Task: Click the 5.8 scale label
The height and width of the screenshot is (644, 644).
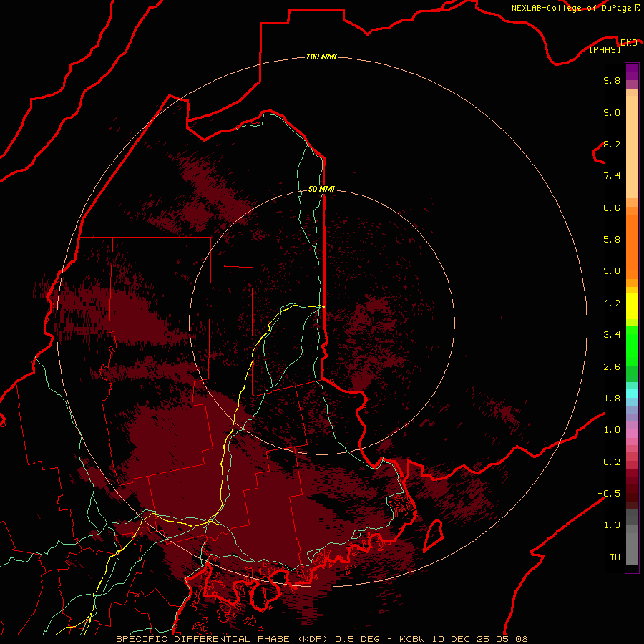Action: pos(612,240)
